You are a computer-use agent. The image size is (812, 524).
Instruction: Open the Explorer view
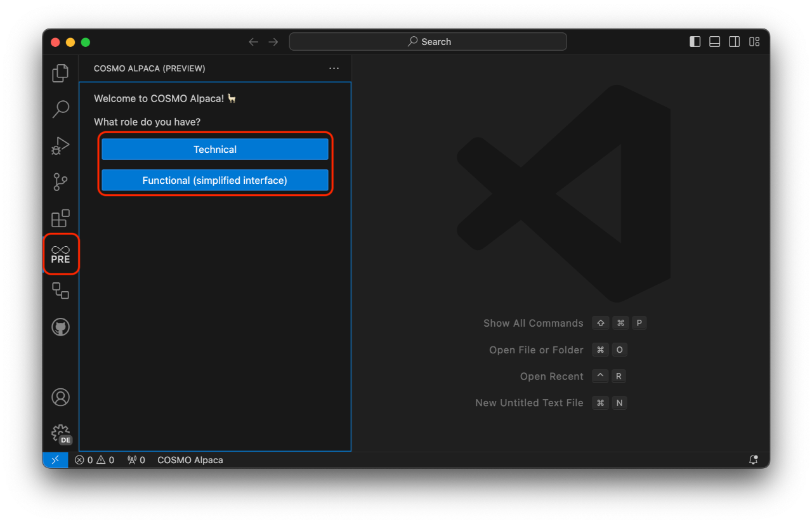click(60, 73)
